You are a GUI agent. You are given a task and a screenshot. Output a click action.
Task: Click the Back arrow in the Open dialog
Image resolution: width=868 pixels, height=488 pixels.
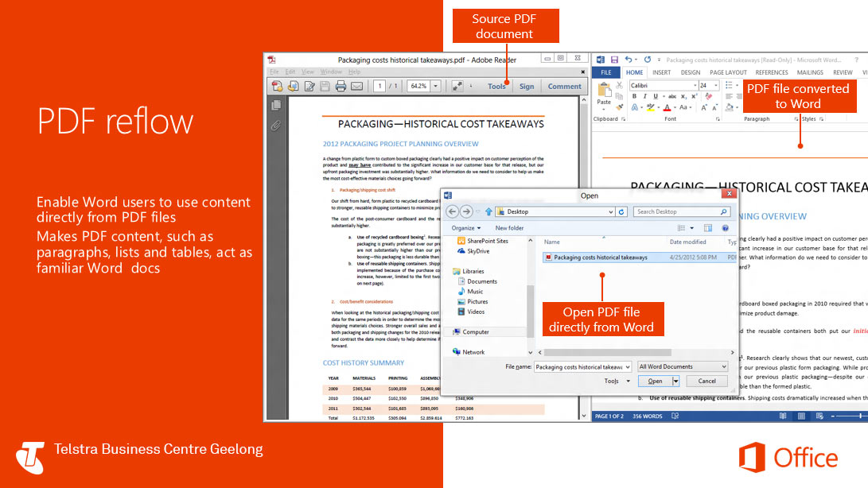(x=452, y=211)
